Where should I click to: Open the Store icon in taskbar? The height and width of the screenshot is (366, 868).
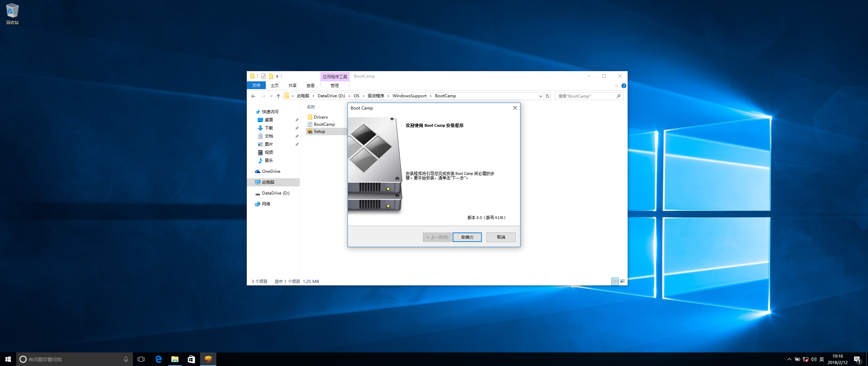pyautogui.click(x=191, y=359)
